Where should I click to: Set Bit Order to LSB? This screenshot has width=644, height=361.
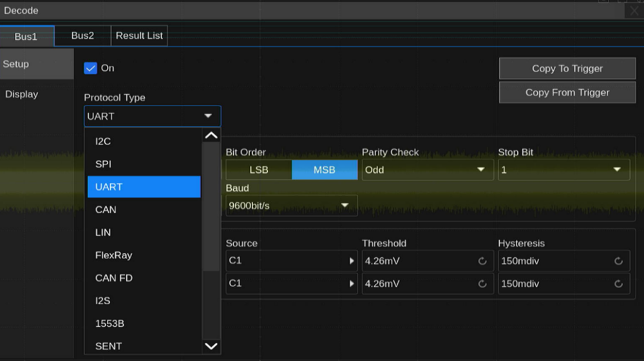point(259,170)
